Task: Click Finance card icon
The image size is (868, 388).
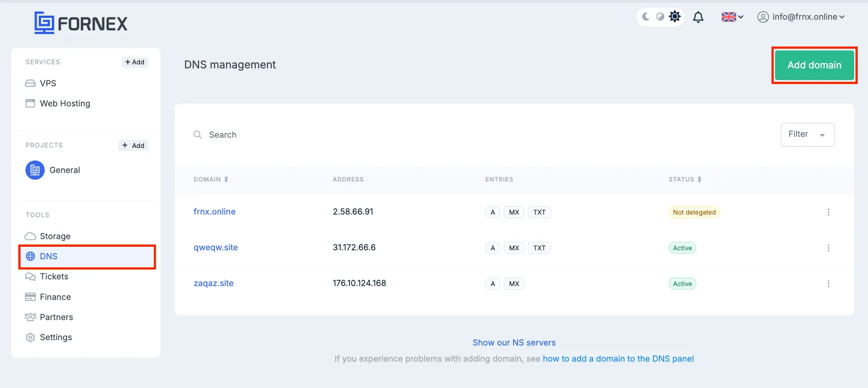Action: click(x=30, y=297)
